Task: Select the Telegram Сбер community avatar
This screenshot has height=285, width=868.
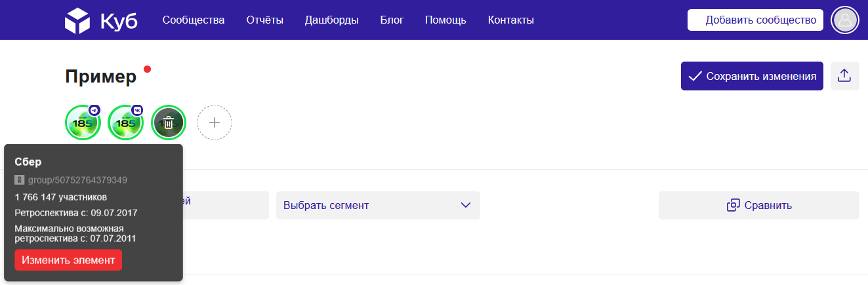Action: pos(83,123)
